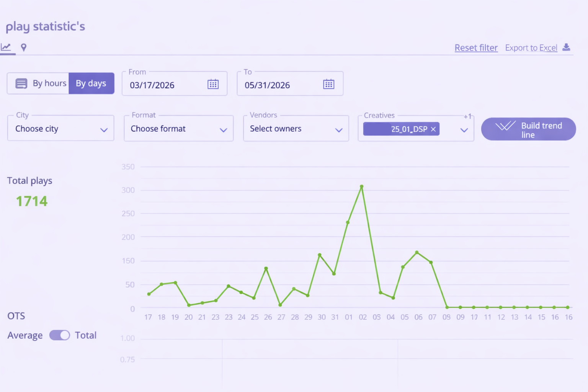
Task: Click the Average label
Action: (25, 335)
